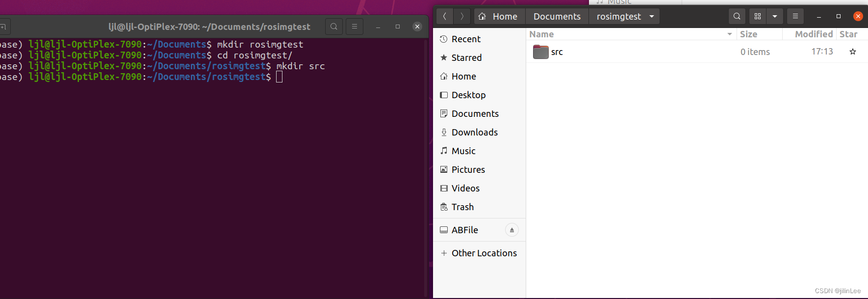
Task: Open Starred in the sidebar
Action: point(479,57)
